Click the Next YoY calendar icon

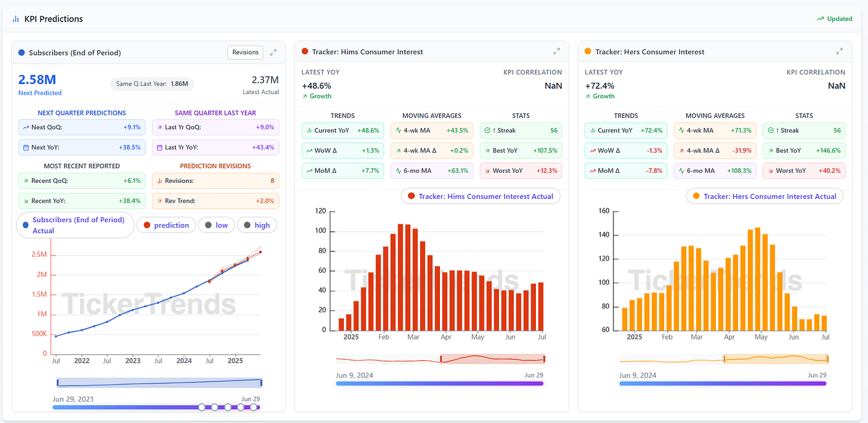(26, 147)
